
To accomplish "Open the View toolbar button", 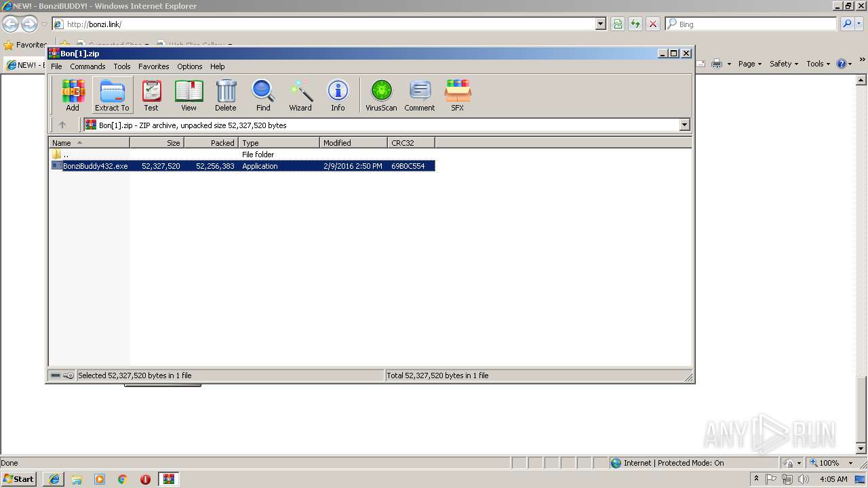I will 189,95.
